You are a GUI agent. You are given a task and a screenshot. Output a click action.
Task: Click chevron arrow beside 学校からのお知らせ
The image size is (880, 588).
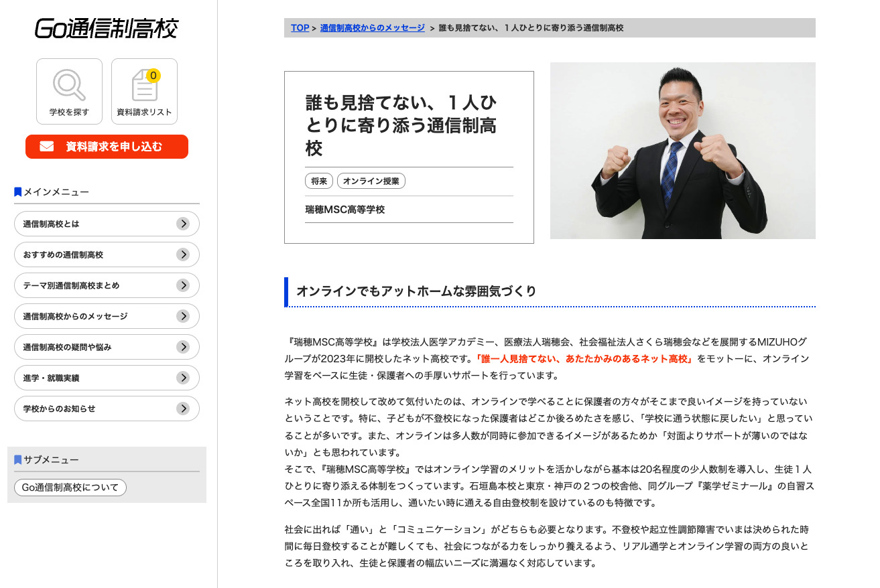[183, 409]
